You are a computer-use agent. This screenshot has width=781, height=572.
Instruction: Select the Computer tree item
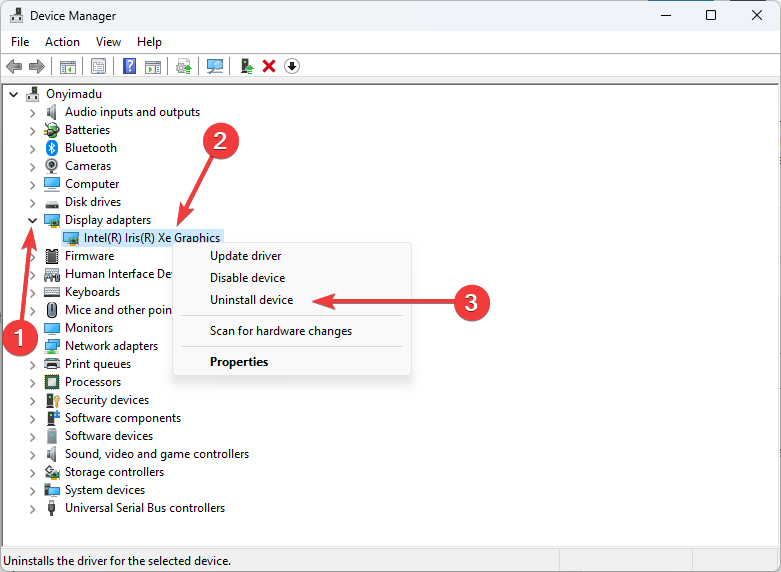click(92, 184)
